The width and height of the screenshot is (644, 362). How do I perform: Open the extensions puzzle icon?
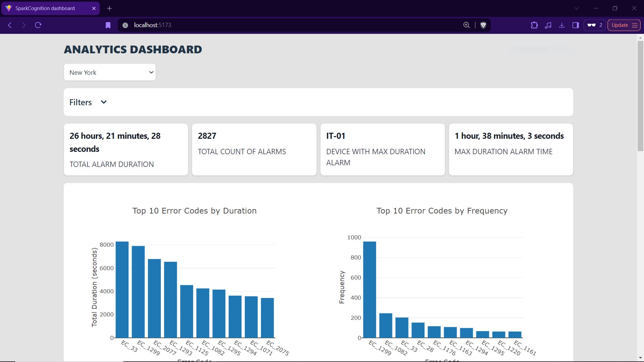coord(534,25)
